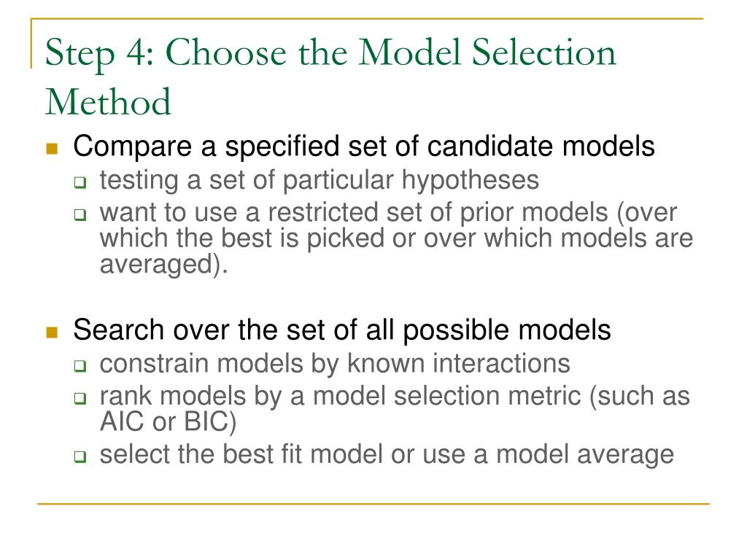Click the gold square bullet beside 'Search over the set'
Viewport: 747px width, 560px height.
(x=52, y=332)
